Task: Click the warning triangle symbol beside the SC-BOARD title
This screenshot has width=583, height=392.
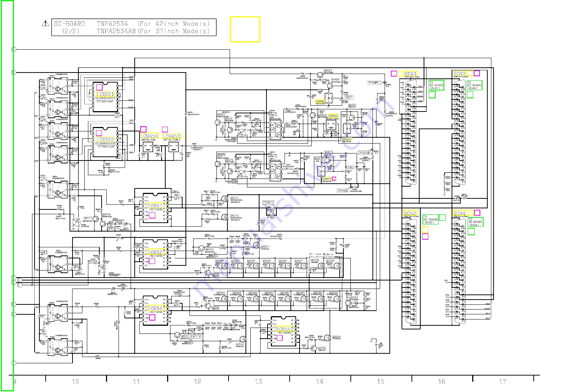Action: [x=45, y=24]
